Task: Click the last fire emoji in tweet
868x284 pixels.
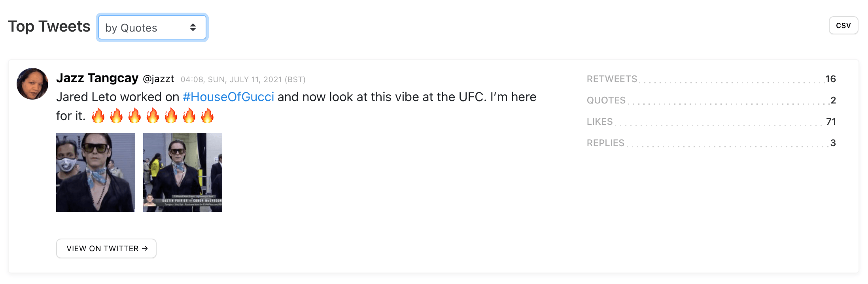Action: click(207, 116)
